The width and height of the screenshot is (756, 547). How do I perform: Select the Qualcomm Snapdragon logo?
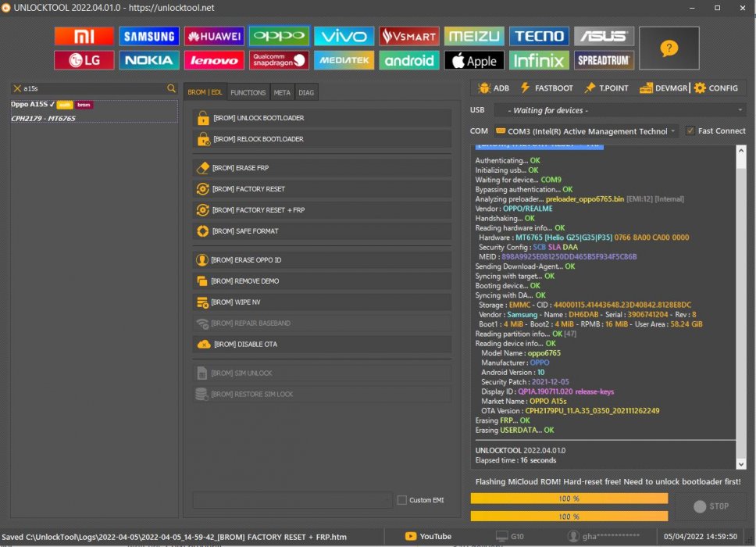pyautogui.click(x=279, y=60)
